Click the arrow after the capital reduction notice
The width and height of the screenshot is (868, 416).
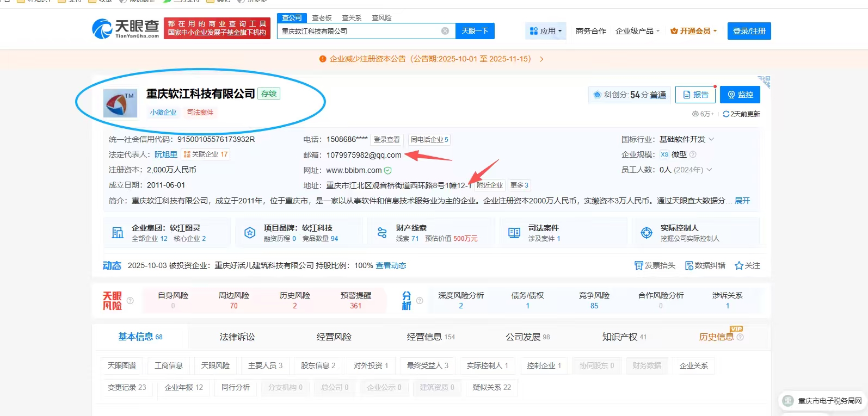pos(541,59)
